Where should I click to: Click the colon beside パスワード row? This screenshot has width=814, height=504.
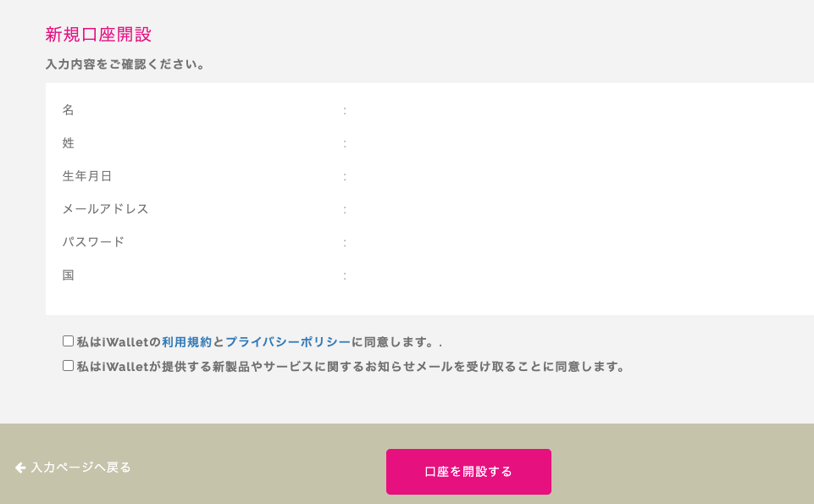[345, 243]
